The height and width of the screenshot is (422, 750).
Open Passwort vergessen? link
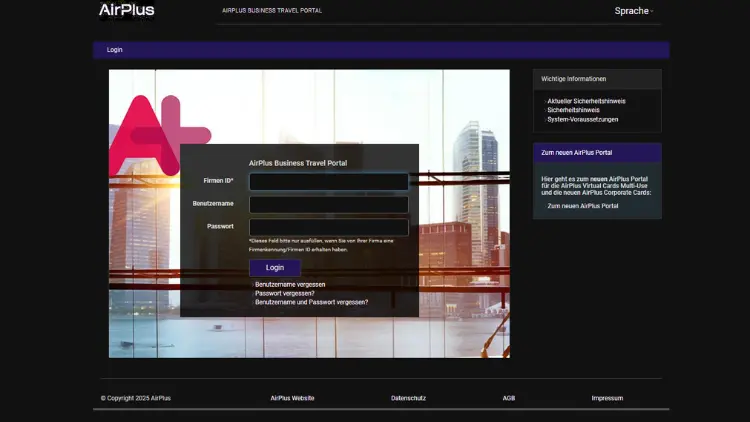(x=285, y=293)
